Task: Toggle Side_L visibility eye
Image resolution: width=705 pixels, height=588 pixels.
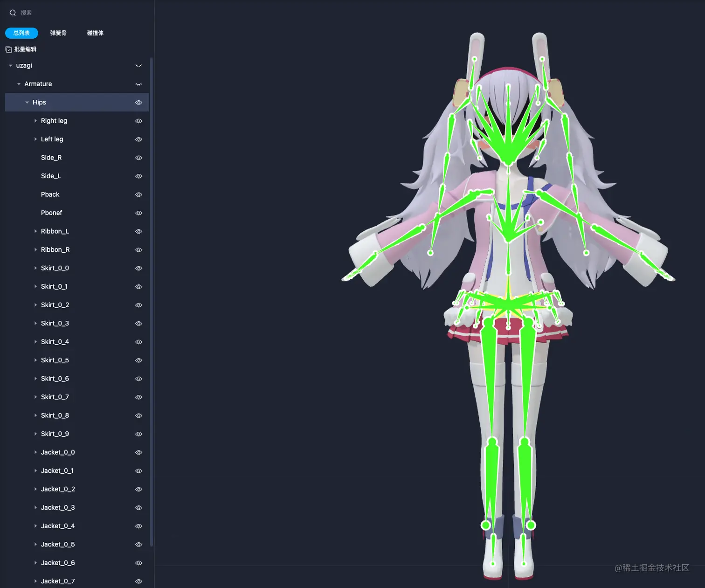Action: tap(138, 176)
